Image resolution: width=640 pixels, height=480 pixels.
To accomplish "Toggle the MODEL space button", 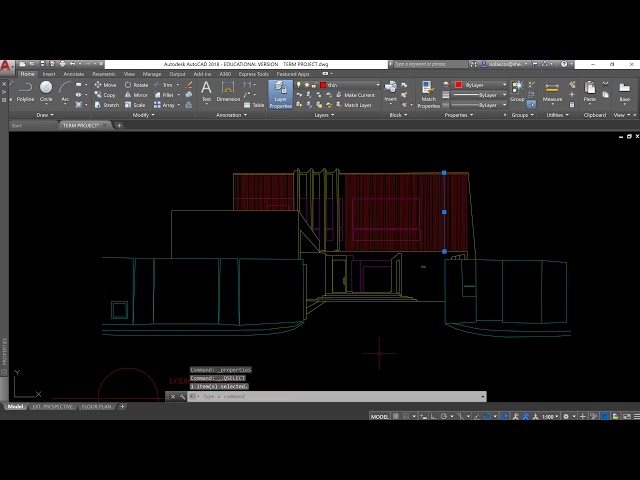I will pyautogui.click(x=380, y=416).
